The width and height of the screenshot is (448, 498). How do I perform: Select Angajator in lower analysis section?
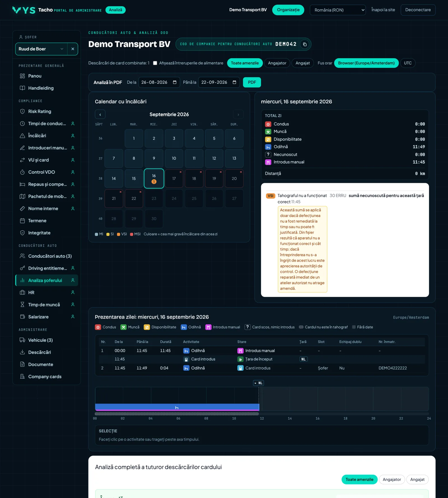392,480
